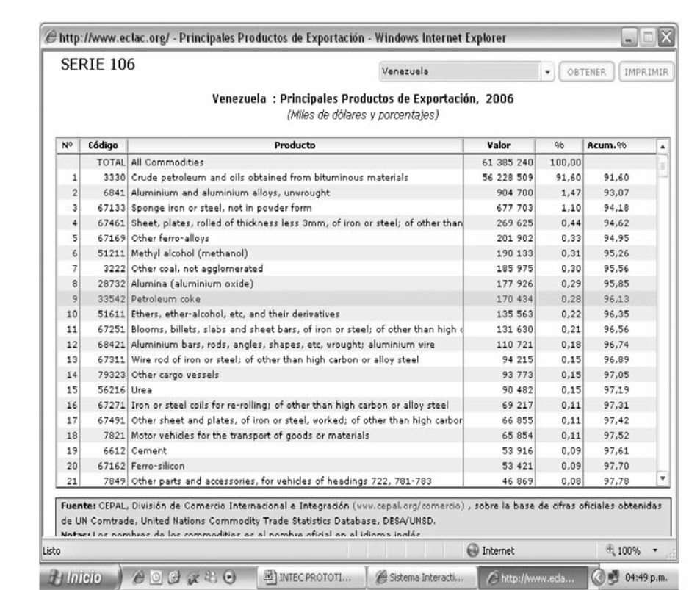Screen dimensions: 700x590
Task: Click the Producto column header
Action: [x=295, y=145]
